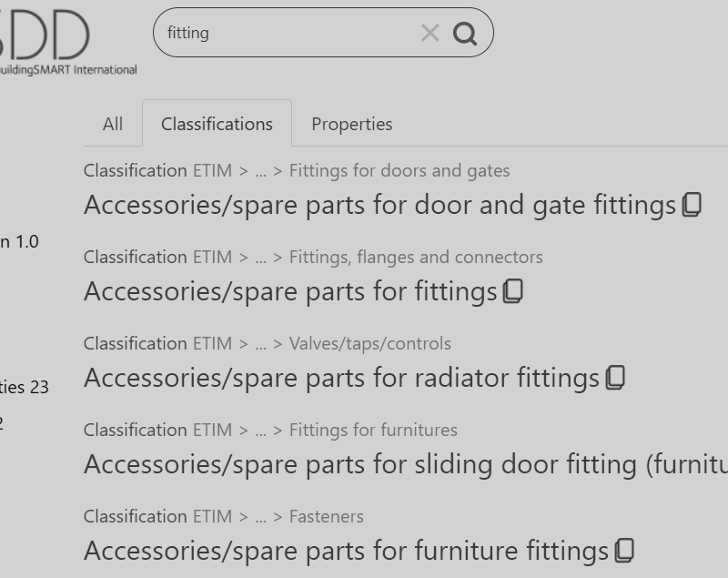Click the search magnifier icon
This screenshot has width=728, height=578.
click(x=465, y=34)
